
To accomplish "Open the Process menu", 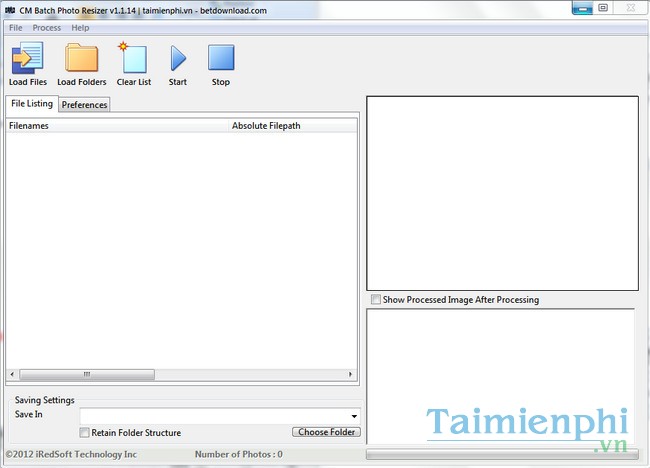I will tap(46, 28).
